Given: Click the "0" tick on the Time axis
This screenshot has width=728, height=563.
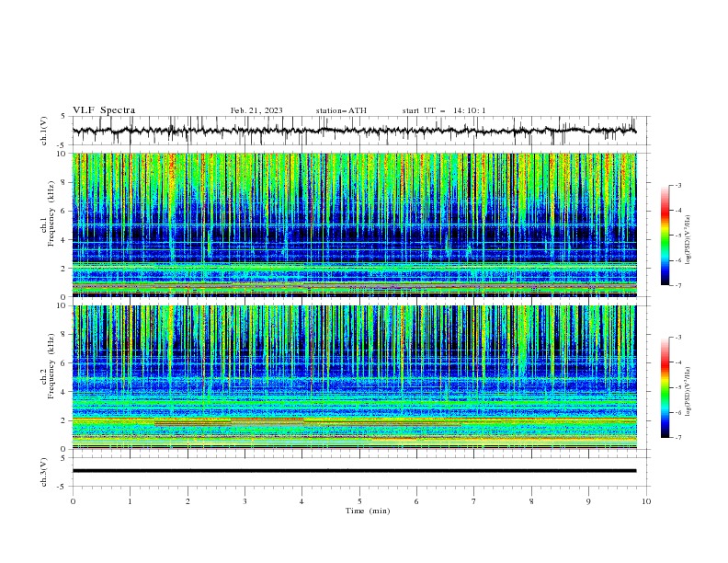Looking at the screenshot, I should coord(73,501).
